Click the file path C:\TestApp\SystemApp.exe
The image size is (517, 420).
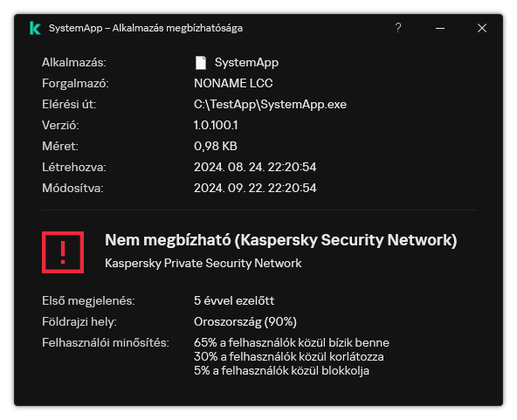270,104
